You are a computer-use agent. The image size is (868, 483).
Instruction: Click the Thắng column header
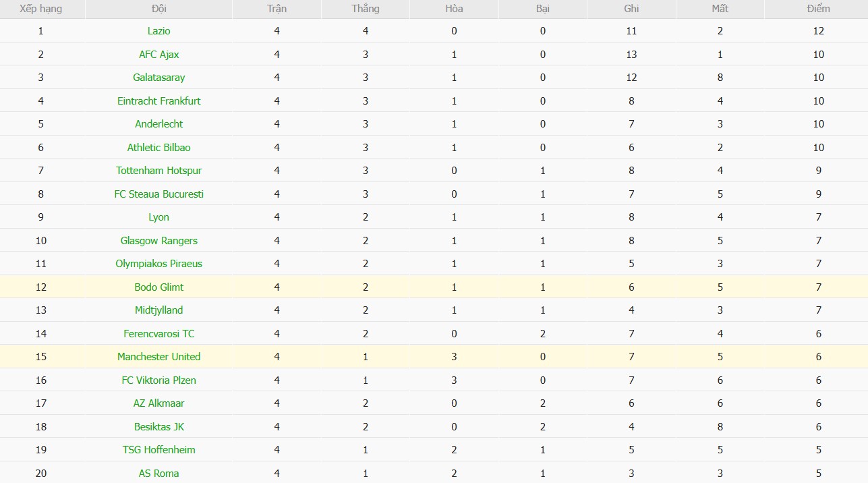point(366,9)
